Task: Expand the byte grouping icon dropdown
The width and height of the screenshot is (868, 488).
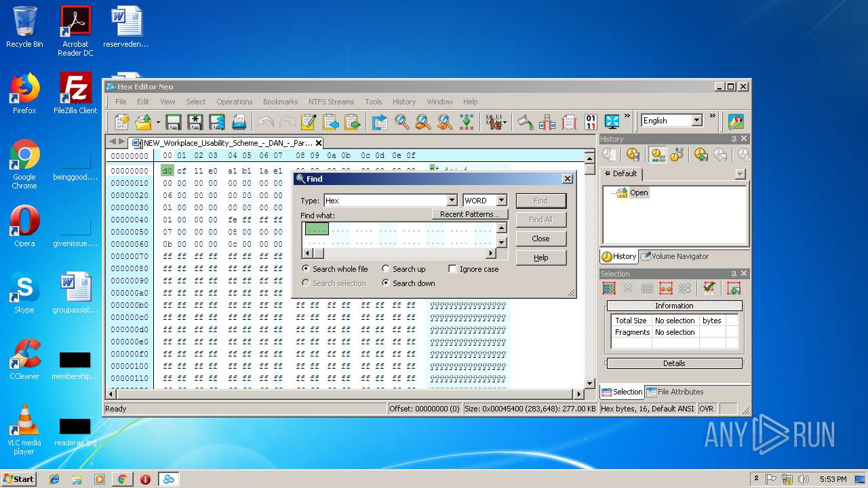Action: 505,123
